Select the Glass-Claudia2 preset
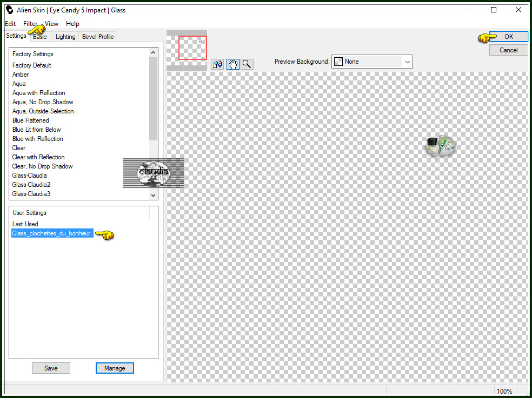This screenshot has width=532, height=398. pyautogui.click(x=31, y=185)
